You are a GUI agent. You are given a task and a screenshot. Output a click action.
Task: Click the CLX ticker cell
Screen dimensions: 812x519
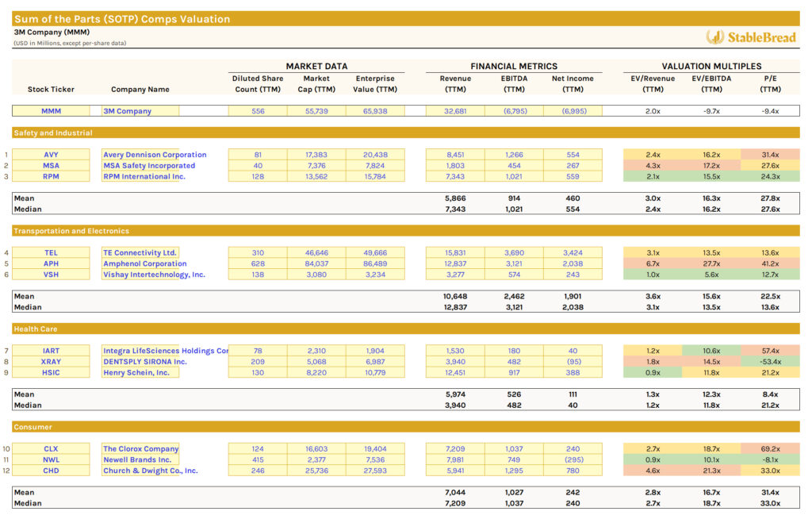point(51,448)
